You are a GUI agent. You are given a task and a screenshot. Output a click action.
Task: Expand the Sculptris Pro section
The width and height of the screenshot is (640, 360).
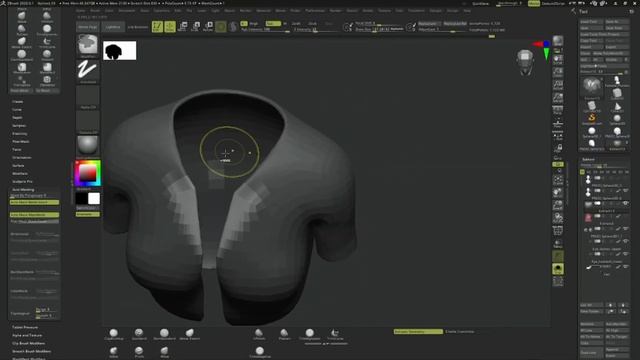[22, 182]
